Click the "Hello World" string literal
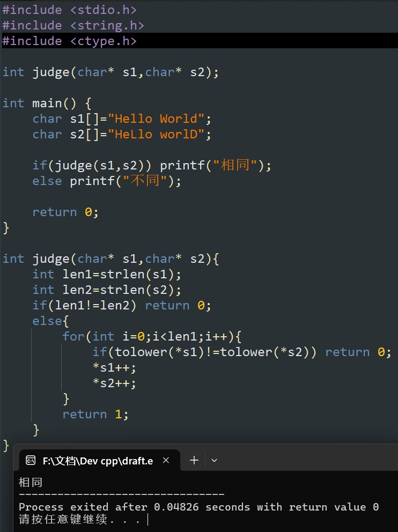 point(156,119)
